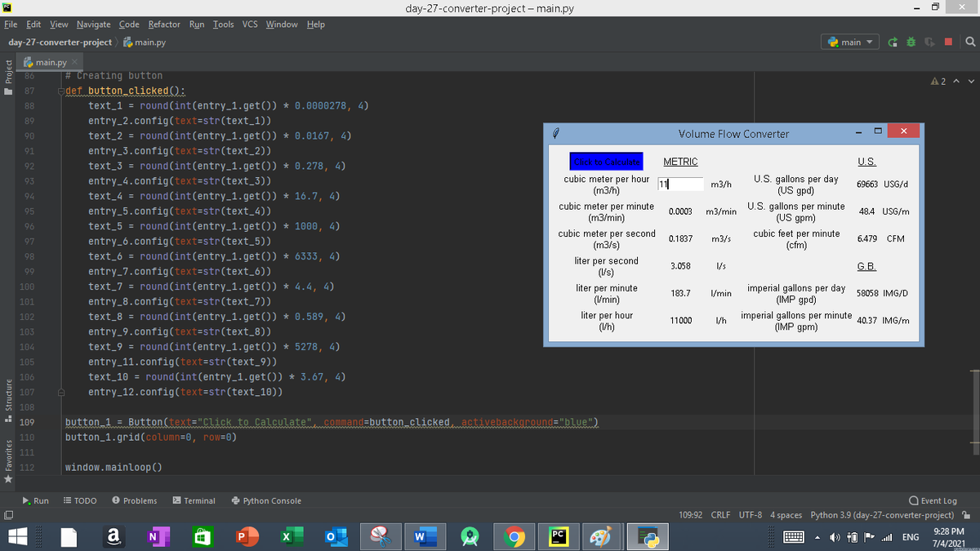Select the 11000 l/h value

tap(681, 321)
